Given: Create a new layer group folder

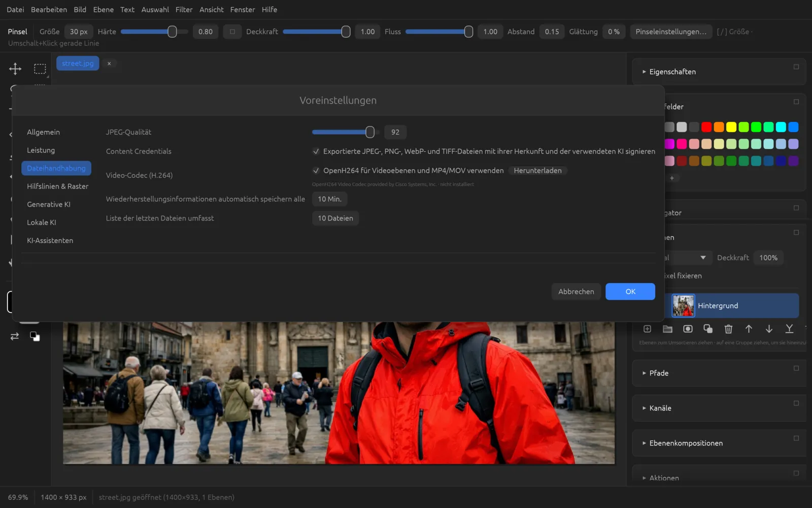Looking at the screenshot, I should 667,329.
